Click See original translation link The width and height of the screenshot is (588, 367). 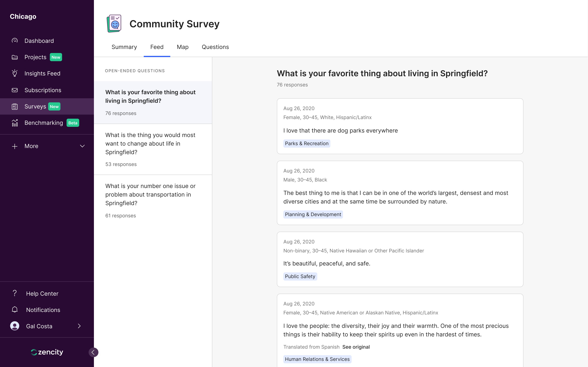[356, 347]
